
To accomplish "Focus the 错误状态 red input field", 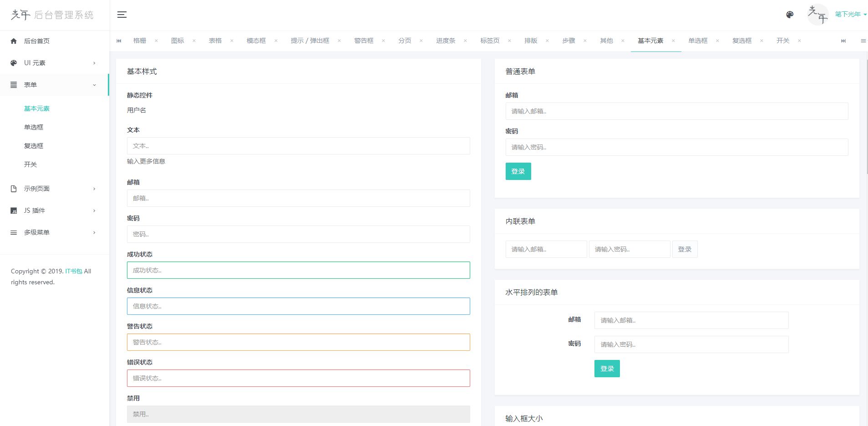I will tap(298, 378).
